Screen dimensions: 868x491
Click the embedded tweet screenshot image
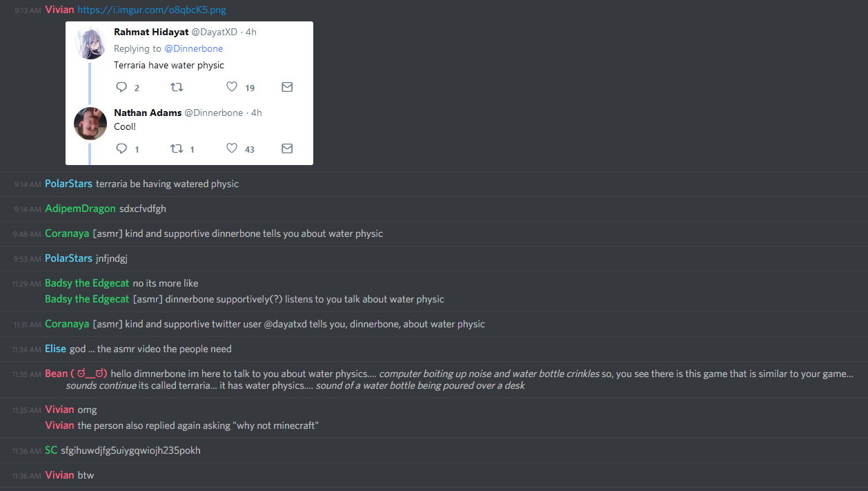click(189, 93)
